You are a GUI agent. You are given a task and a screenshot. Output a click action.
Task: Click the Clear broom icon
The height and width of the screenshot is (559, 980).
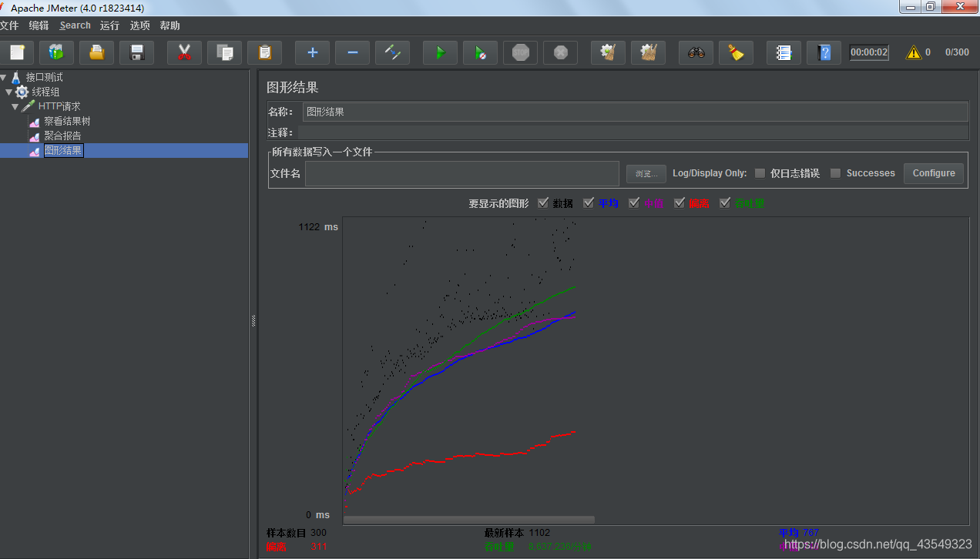(x=608, y=52)
